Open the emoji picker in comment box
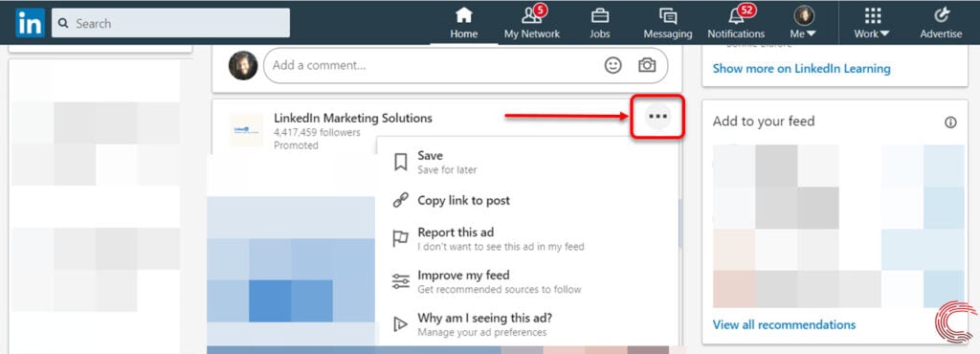980x354 pixels. tap(613, 65)
